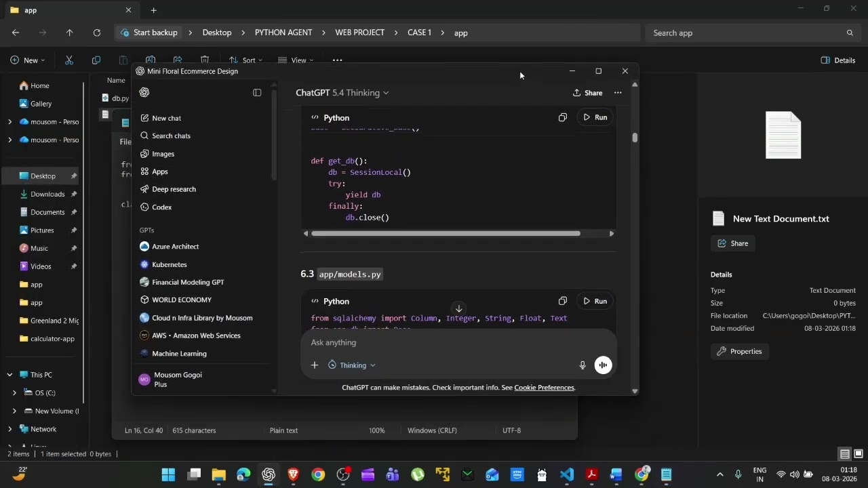
Task: Open the Sort dropdown in File Explorer
Action: [x=245, y=60]
